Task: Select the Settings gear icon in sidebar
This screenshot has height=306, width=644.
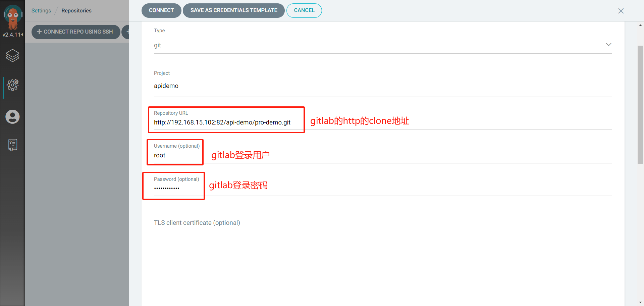Action: coord(12,85)
